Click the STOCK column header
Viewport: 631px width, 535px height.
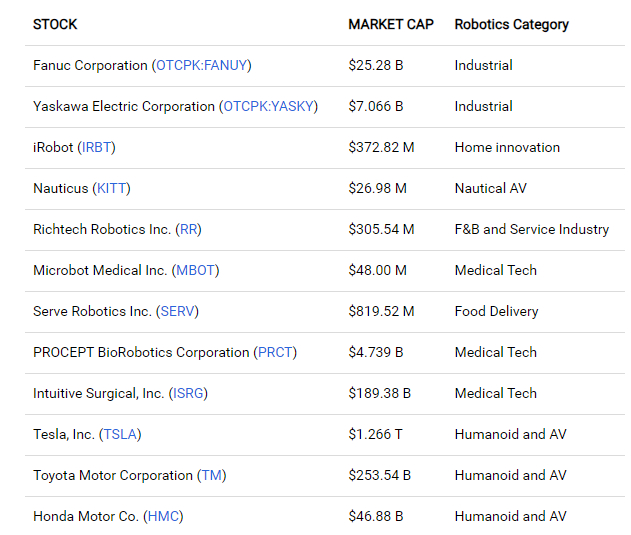[55, 24]
